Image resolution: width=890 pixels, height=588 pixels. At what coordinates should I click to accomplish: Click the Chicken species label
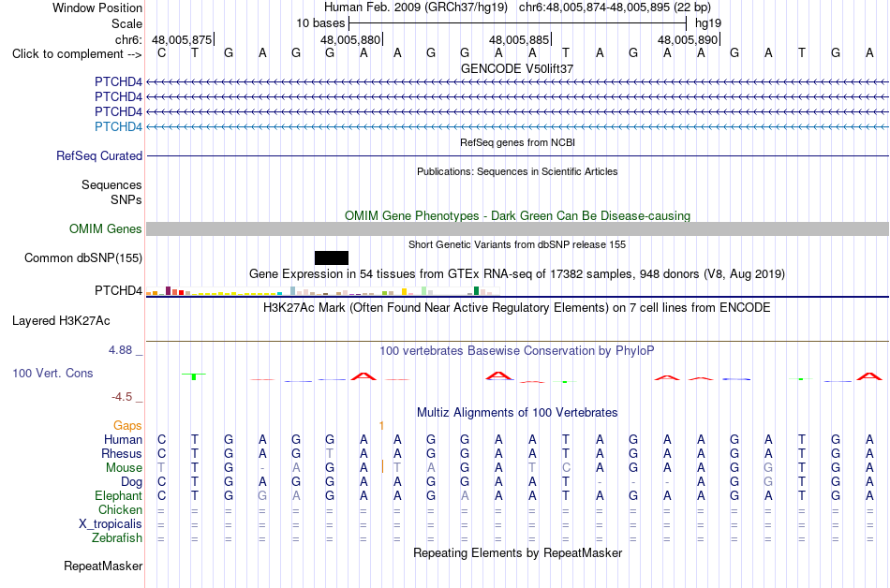120,509
